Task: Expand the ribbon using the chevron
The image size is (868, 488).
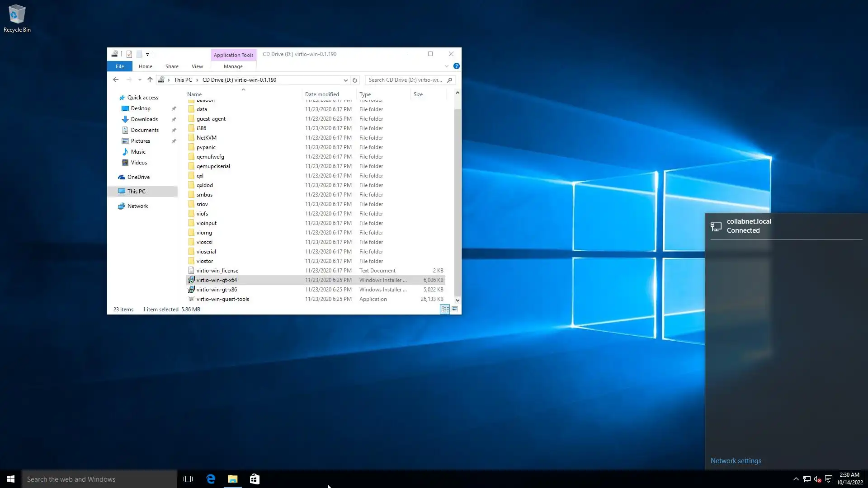Action: click(447, 66)
